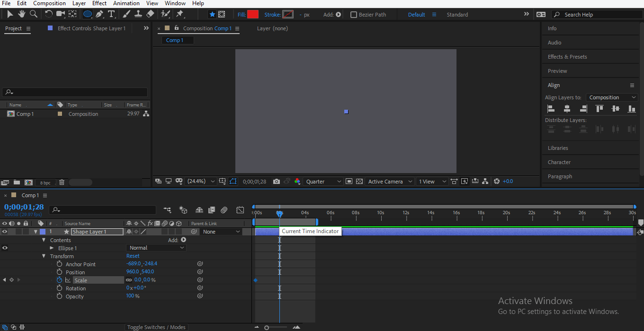Select the Zoom tool
The width and height of the screenshot is (644, 331).
coord(34,14)
